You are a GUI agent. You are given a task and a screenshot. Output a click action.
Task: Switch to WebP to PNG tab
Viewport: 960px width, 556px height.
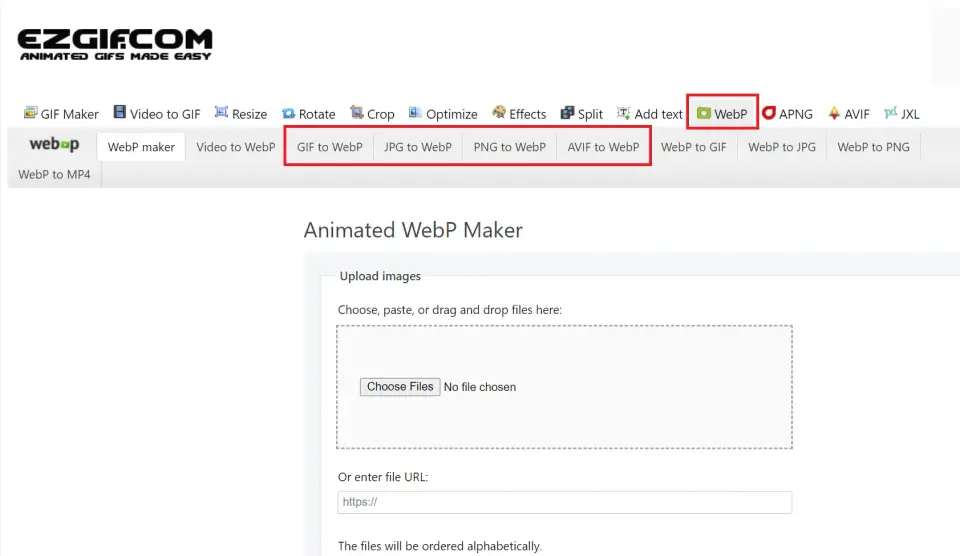pos(874,147)
